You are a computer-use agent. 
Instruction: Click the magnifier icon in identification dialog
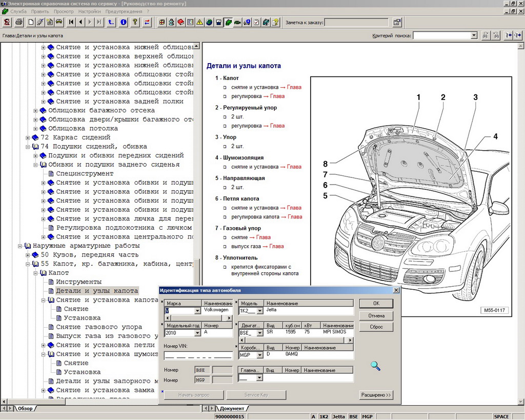tap(376, 366)
